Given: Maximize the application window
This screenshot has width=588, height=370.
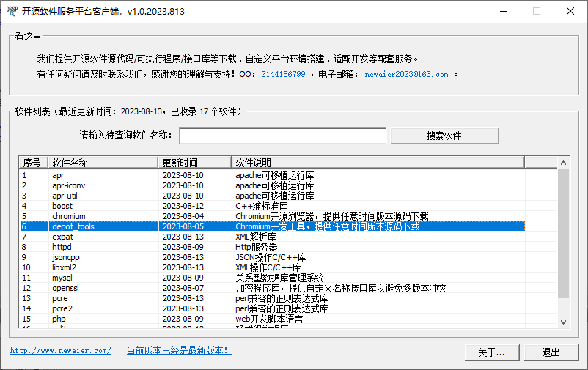Looking at the screenshot, I should [x=536, y=11].
